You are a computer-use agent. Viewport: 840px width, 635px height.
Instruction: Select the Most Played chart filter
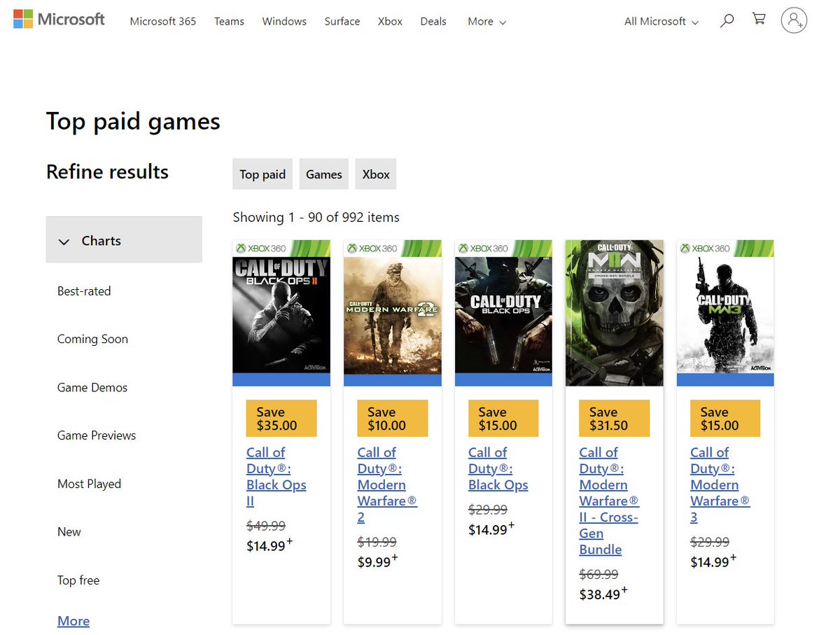click(x=89, y=484)
